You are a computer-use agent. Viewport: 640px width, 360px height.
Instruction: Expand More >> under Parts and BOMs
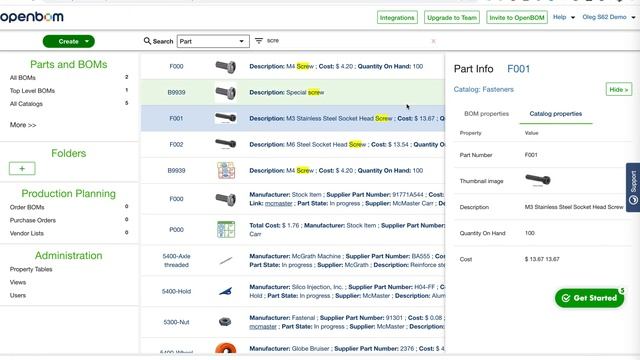coord(23,125)
